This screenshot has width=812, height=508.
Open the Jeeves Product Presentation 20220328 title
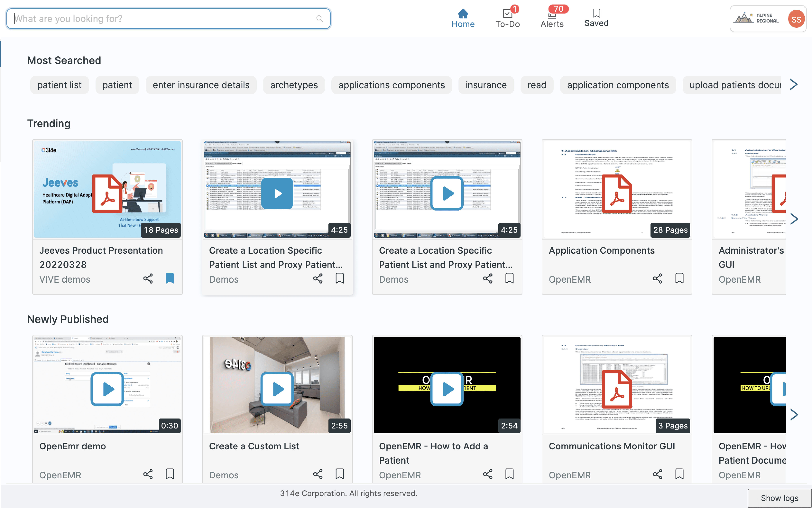point(101,257)
